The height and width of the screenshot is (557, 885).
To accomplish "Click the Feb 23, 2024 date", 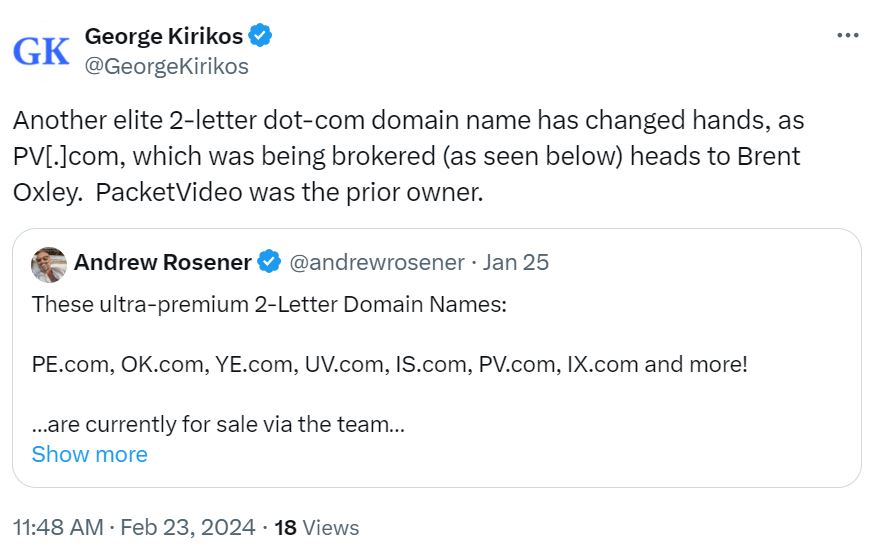I will pyautogui.click(x=188, y=527).
